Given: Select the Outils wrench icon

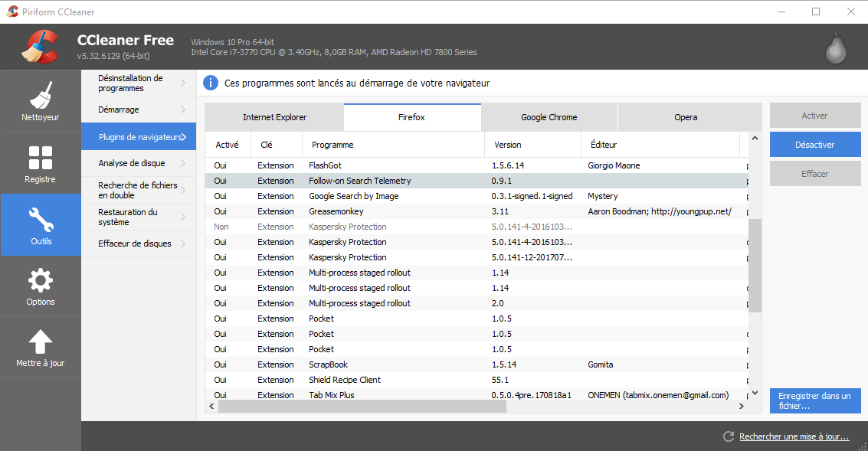Looking at the screenshot, I should coord(41,220).
